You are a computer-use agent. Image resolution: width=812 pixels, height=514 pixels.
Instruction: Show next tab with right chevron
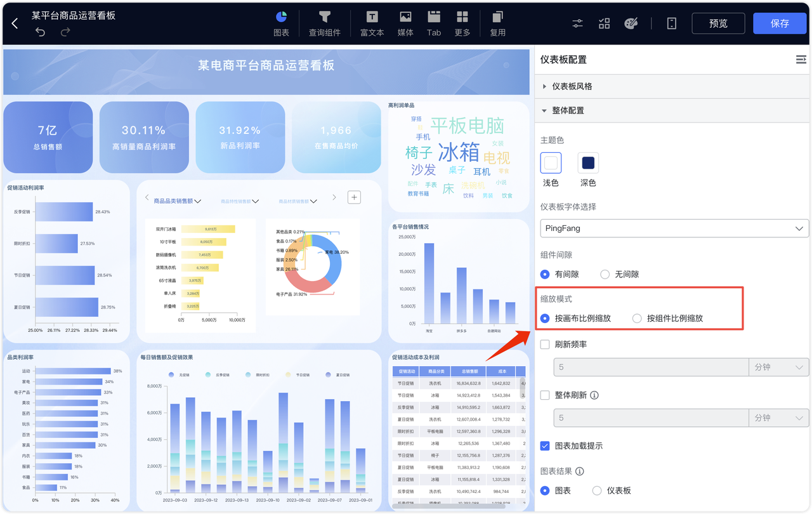334,198
